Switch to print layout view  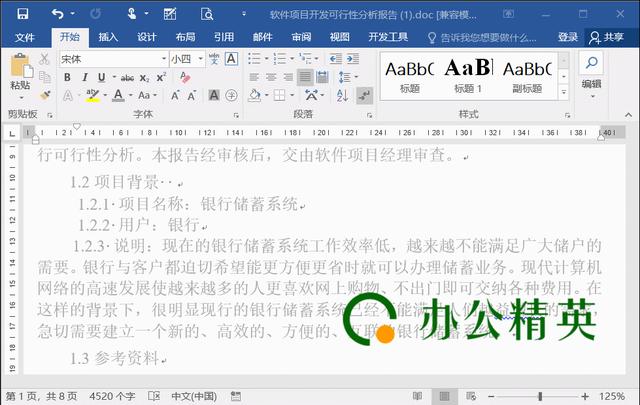click(x=444, y=396)
